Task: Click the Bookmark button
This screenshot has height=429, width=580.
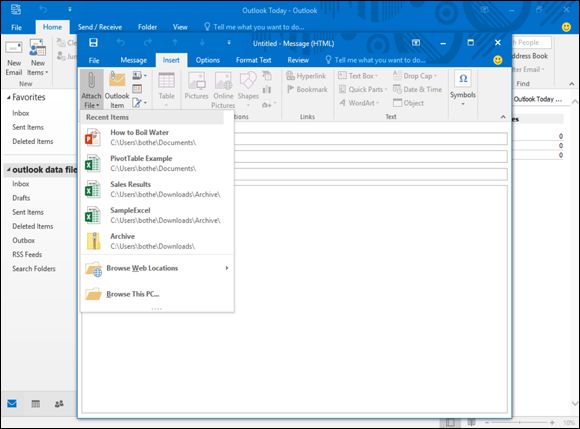Action: pyautogui.click(x=307, y=89)
